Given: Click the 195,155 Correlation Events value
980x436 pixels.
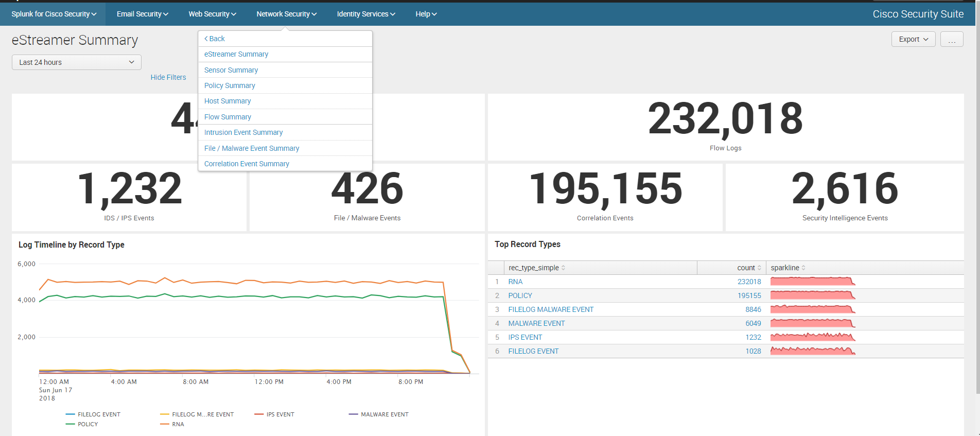Looking at the screenshot, I should 605,189.
